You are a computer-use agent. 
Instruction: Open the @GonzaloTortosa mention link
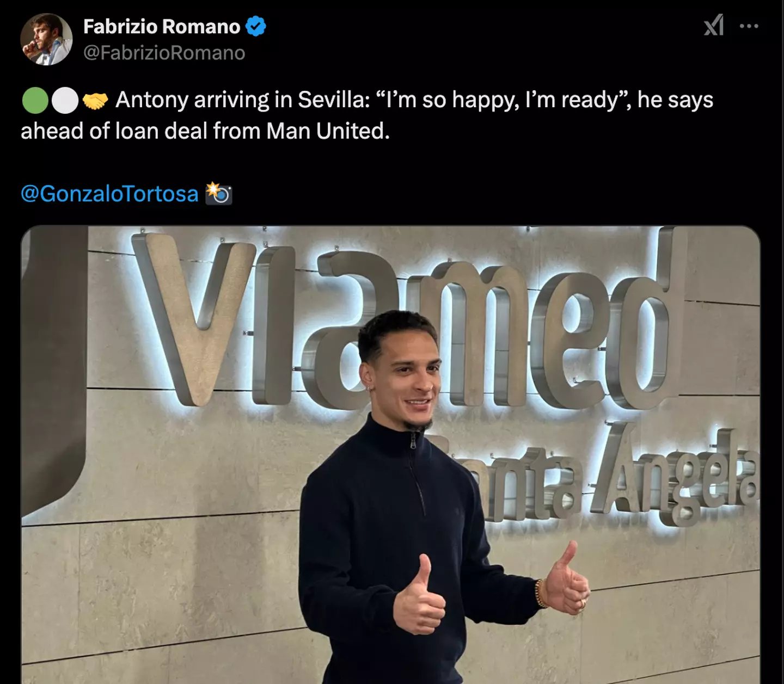(109, 194)
